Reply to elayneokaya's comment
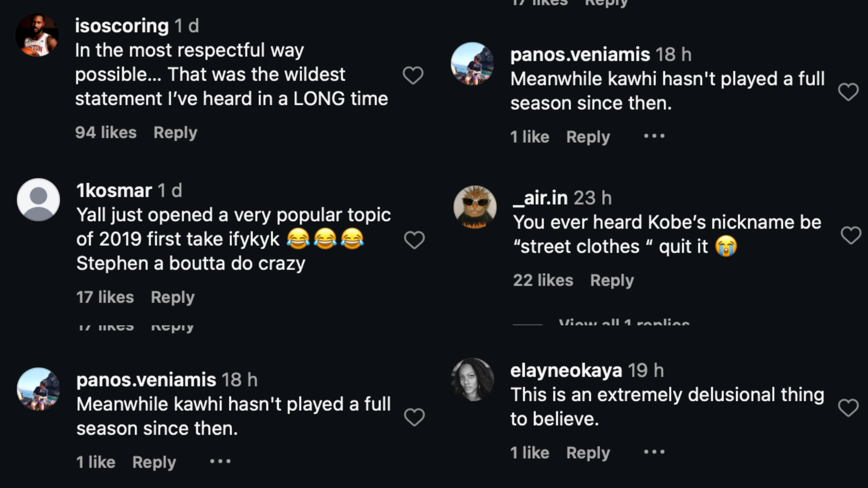868x488 pixels. click(x=588, y=453)
